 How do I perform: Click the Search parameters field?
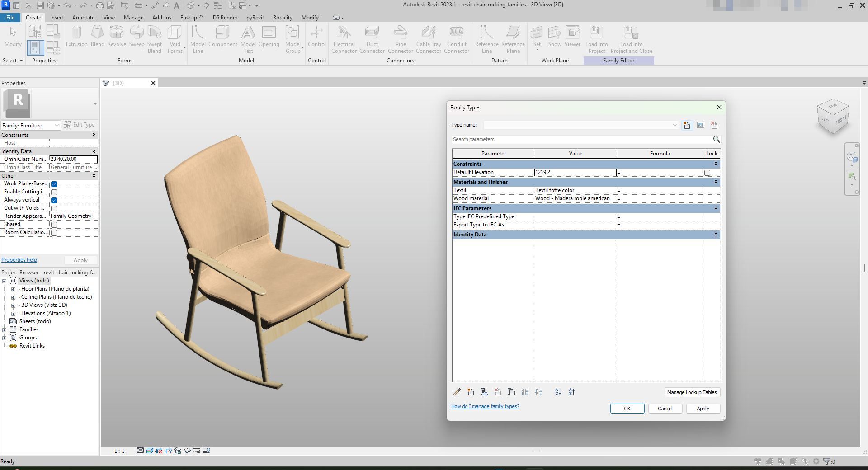pos(581,139)
